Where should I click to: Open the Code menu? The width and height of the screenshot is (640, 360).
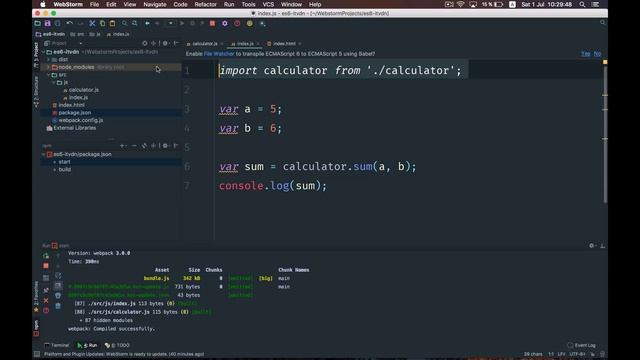[180, 4]
